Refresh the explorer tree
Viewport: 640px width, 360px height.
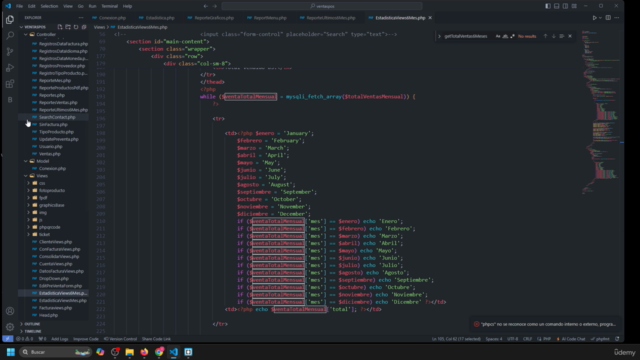76,27
